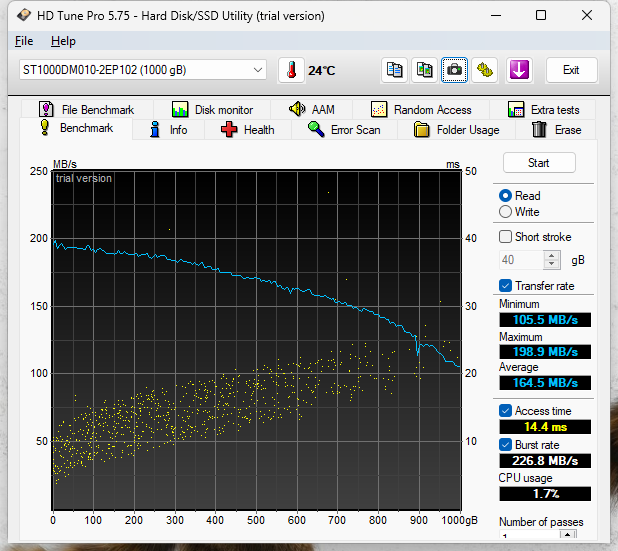Open the File Benchmark tab

tap(87, 110)
